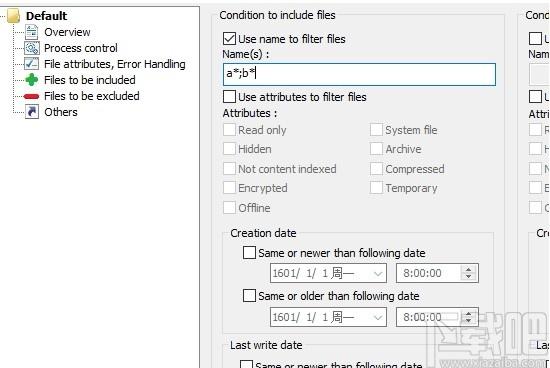Open the newer-than creation date dropdown
The height and width of the screenshot is (368, 550).
(x=378, y=273)
